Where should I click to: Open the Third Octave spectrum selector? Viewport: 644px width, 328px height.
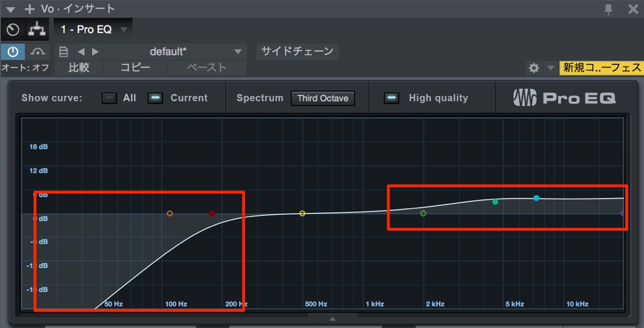[x=323, y=98]
